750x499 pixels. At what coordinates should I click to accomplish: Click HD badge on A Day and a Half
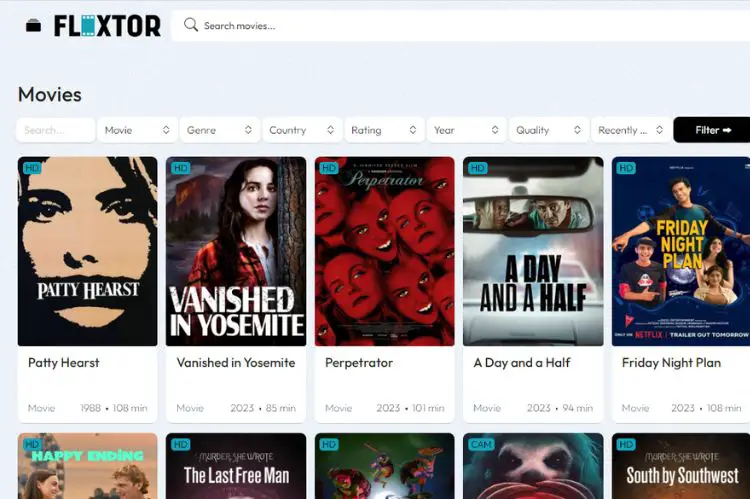[x=477, y=168]
